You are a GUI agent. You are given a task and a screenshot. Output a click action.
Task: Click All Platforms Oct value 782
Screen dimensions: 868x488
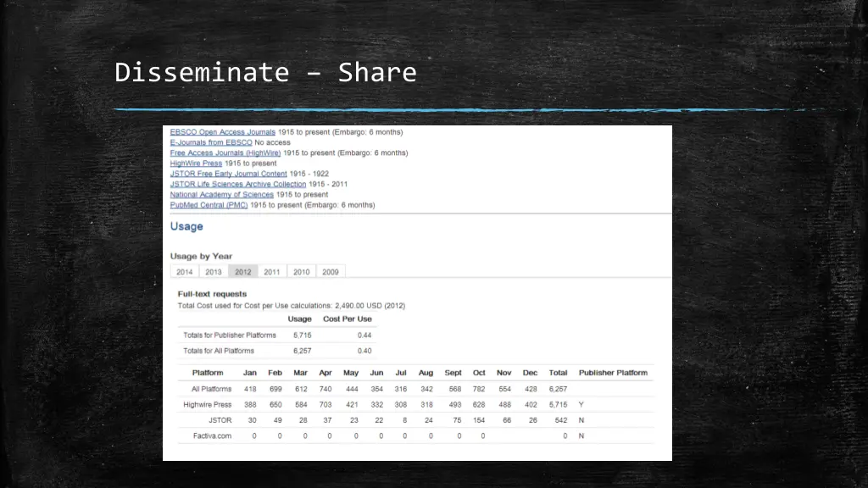point(479,389)
